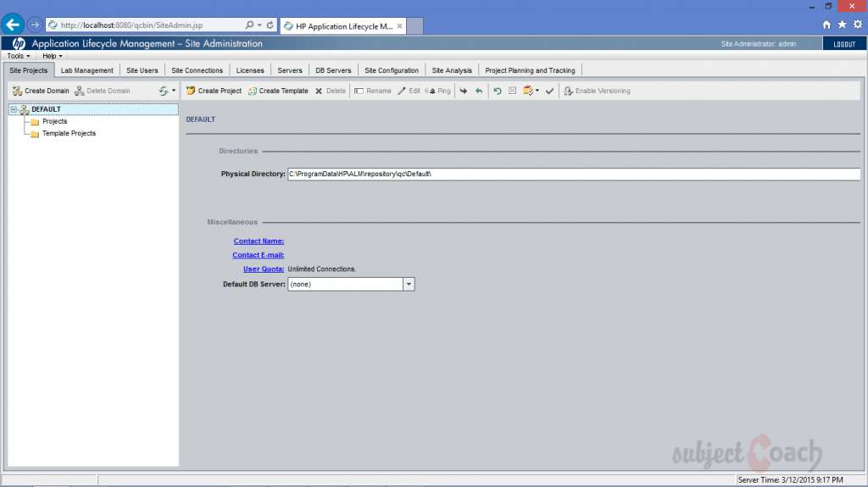868x487 pixels.
Task: Click the right-pointing arrow toolbar icon
Action: [x=464, y=91]
